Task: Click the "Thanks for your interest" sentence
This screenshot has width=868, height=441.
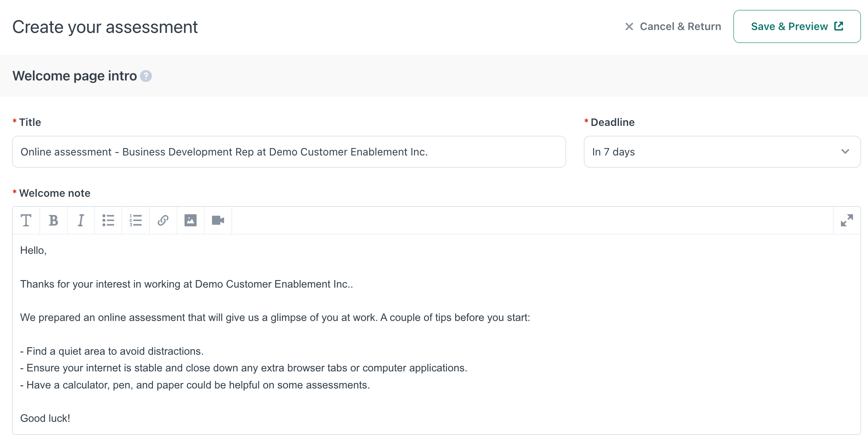Action: click(186, 284)
